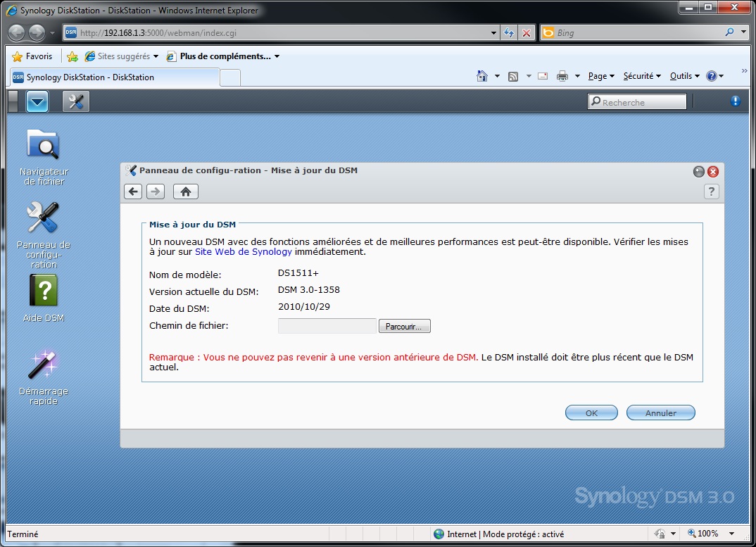
Task: Click the blue notification info icon
Action: coord(735,101)
